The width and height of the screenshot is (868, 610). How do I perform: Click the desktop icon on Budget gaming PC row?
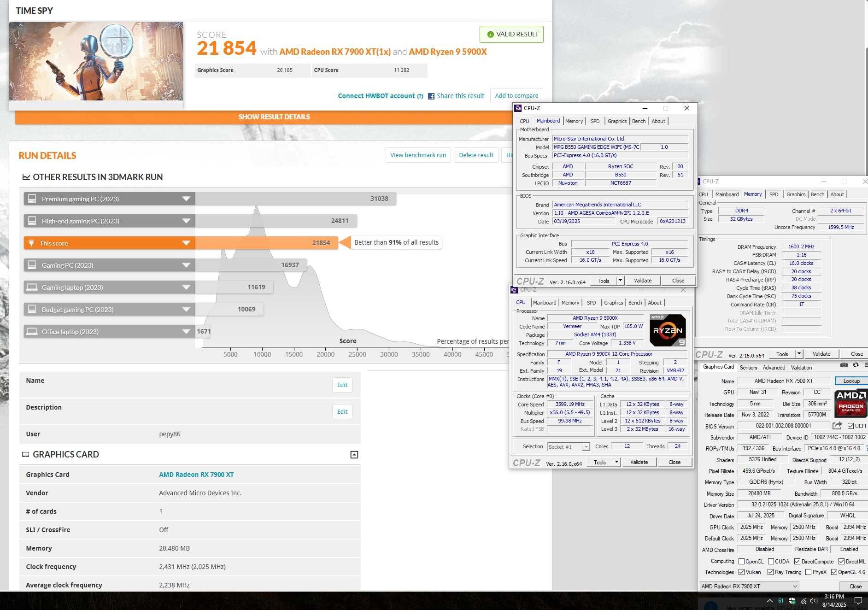32,309
